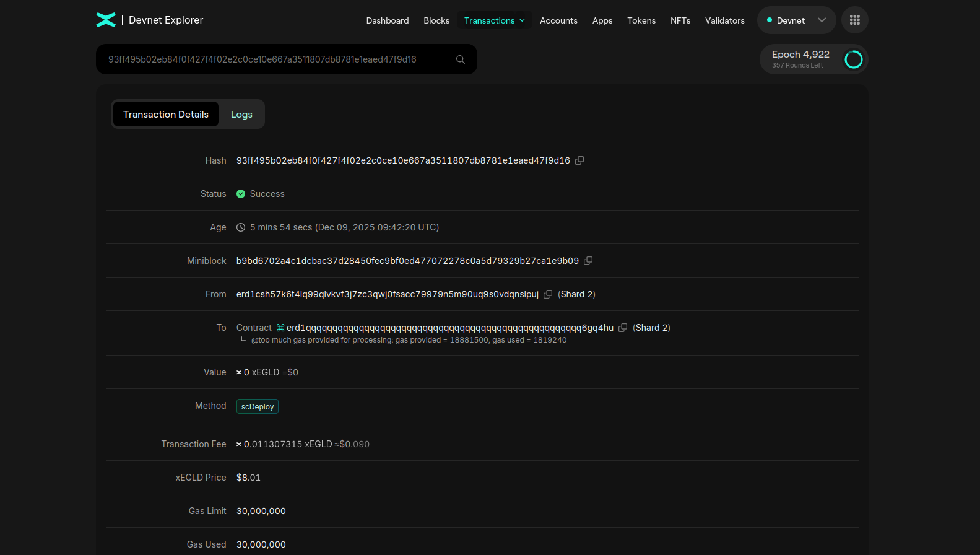Copy the sender address
This screenshot has height=555, width=980.
pyautogui.click(x=548, y=294)
